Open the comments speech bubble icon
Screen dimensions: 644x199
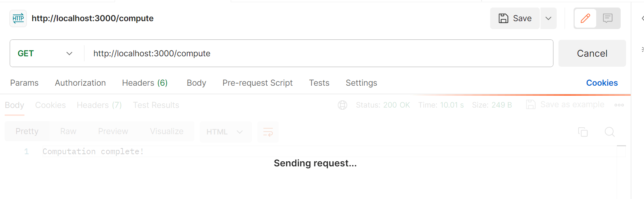(608, 18)
